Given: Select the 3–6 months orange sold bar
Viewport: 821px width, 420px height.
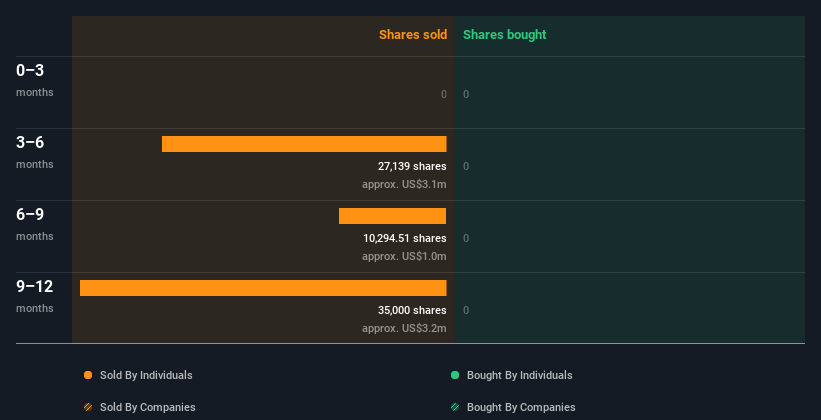Looking at the screenshot, I should [304, 144].
